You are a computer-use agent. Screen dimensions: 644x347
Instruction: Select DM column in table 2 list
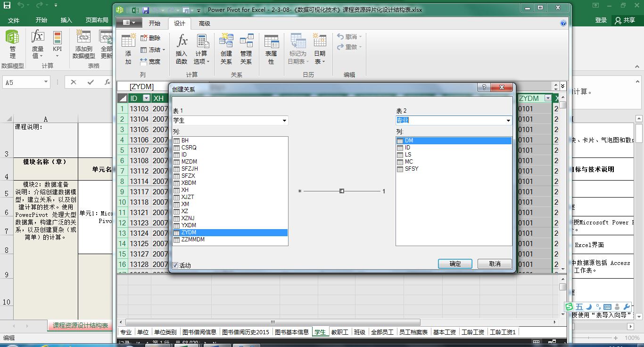coord(454,140)
